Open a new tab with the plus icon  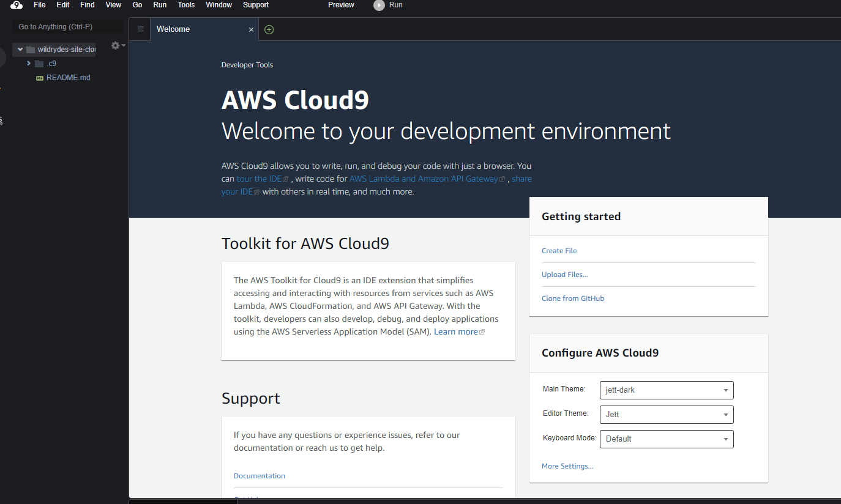[268, 29]
